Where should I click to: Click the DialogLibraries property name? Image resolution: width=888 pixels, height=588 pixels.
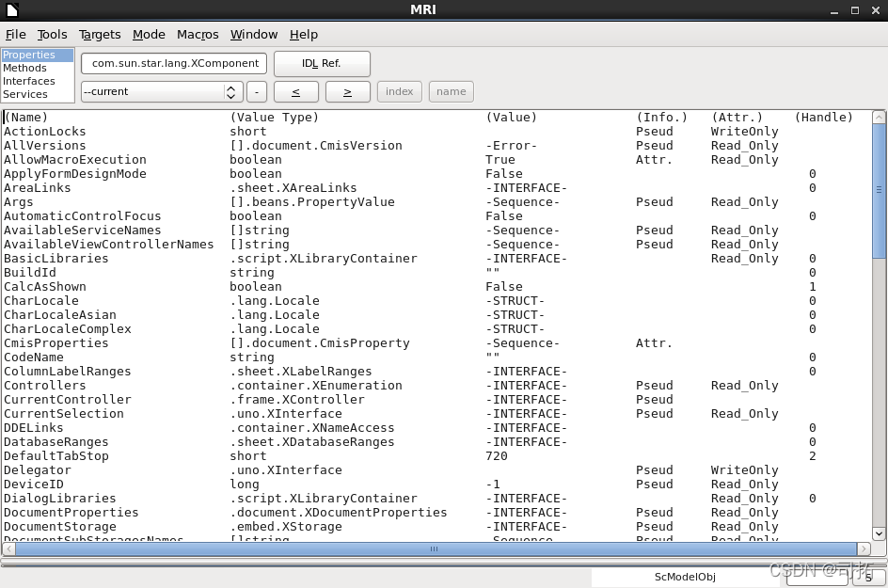(x=60, y=499)
